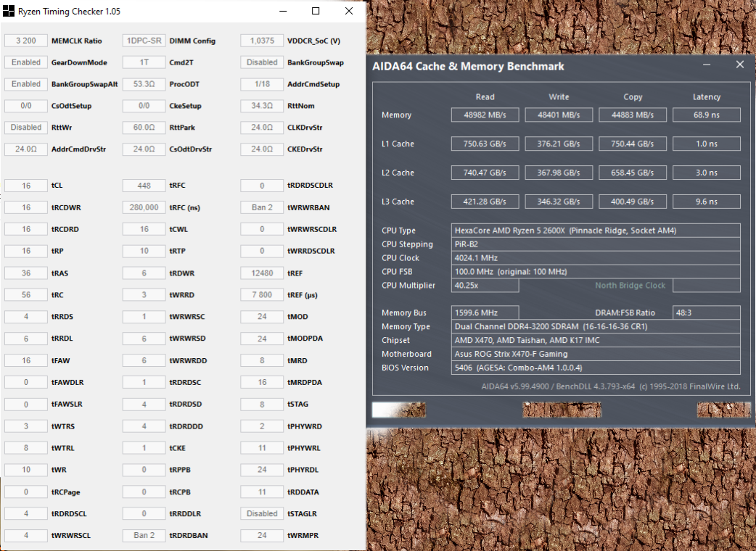The width and height of the screenshot is (756, 551).
Task: Select the tCL timing value field
Action: 26,186
